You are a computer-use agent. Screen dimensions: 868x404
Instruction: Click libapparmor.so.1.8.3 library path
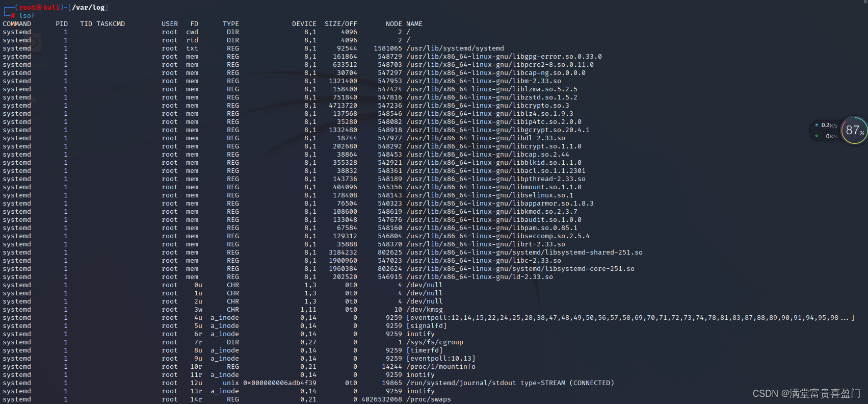(500, 204)
